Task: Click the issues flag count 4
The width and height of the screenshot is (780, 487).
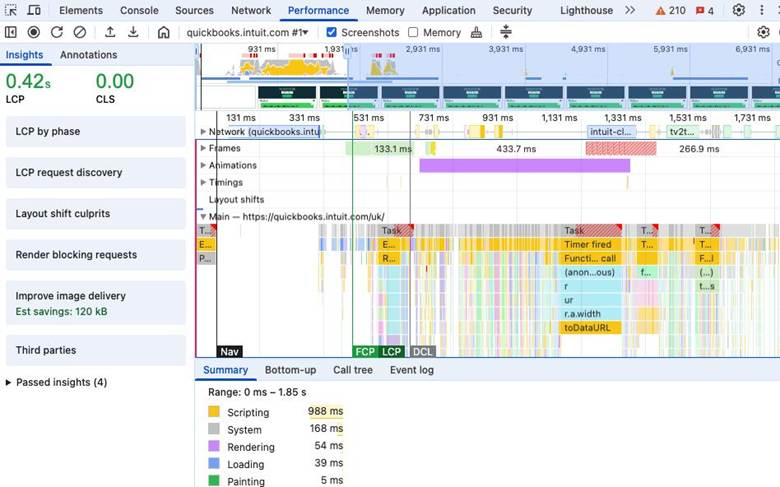Action: [x=704, y=10]
